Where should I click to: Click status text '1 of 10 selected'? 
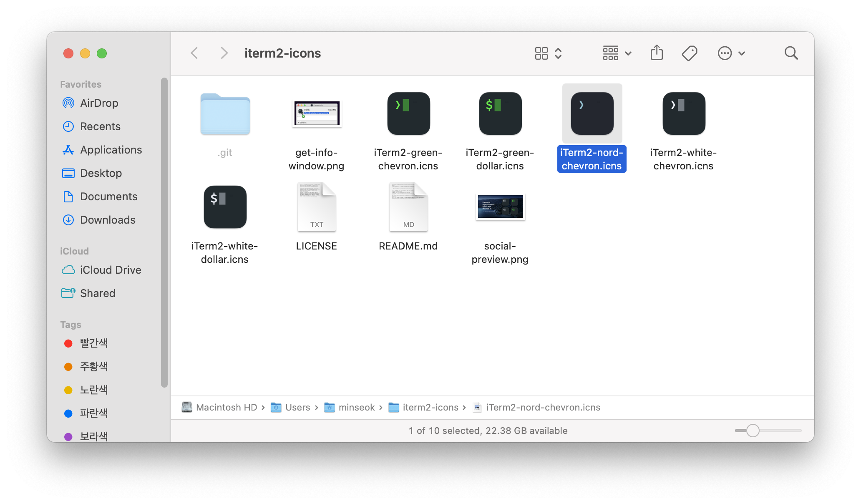point(444,431)
